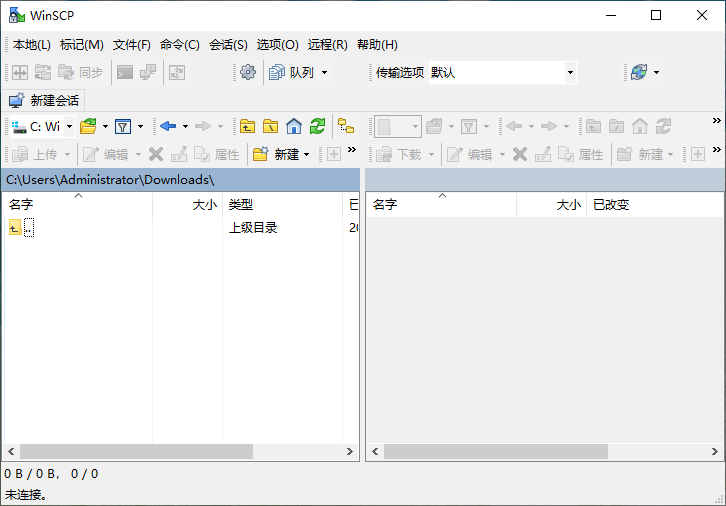Open the 远程(R) menu
The width and height of the screenshot is (726, 506).
(x=327, y=44)
